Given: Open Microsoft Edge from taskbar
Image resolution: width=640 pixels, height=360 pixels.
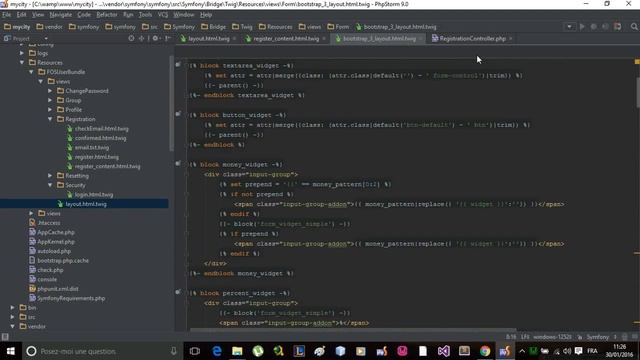Looking at the screenshot, I should coord(217,351).
